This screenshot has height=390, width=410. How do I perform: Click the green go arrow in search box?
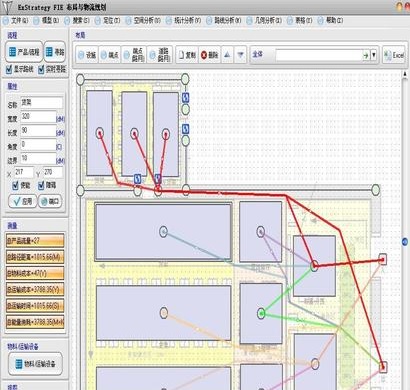[366, 55]
